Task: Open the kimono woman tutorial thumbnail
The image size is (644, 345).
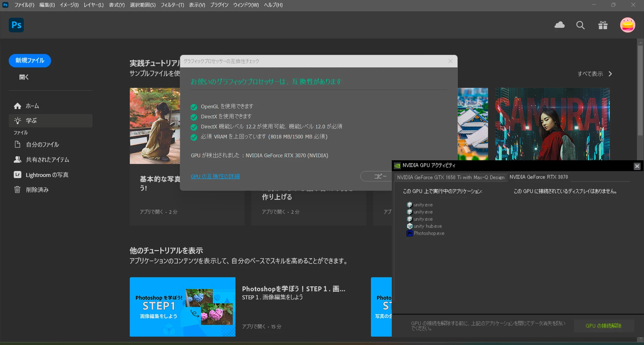Action: click(155, 126)
